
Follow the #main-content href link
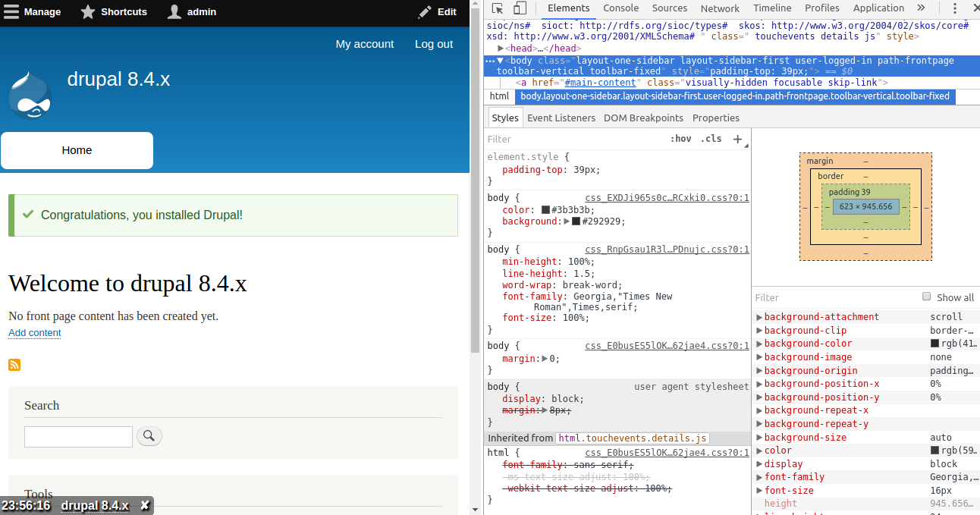click(x=601, y=83)
